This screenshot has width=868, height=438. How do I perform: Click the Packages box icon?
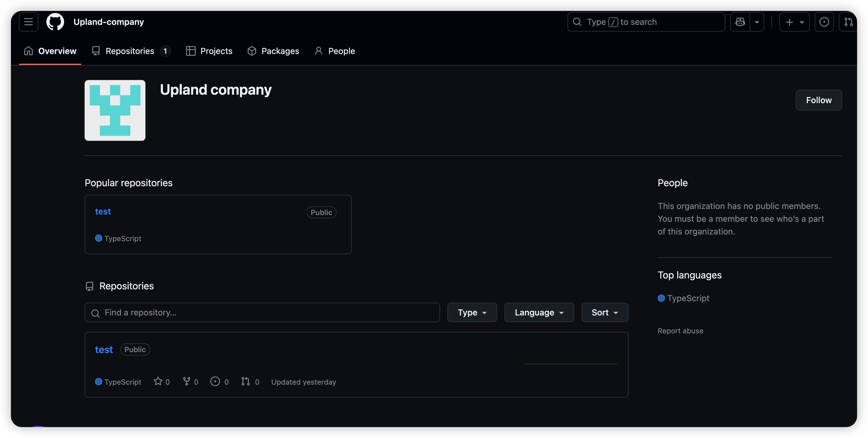tap(252, 51)
